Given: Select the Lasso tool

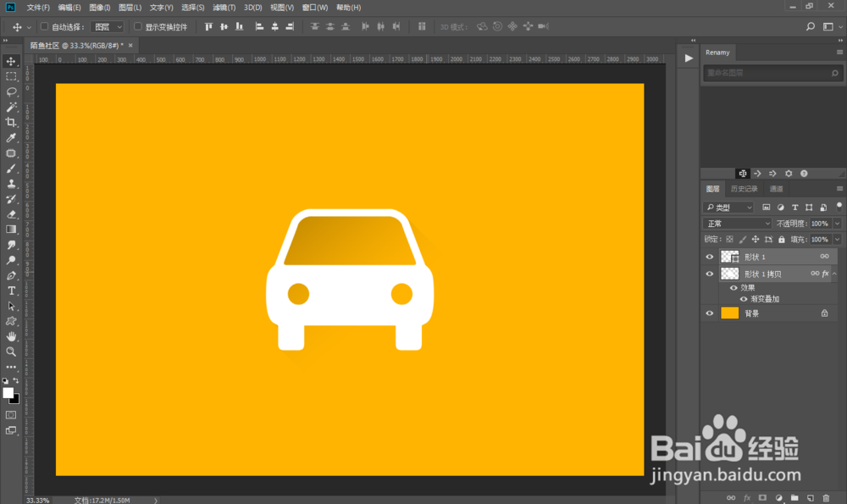Looking at the screenshot, I should coord(11,91).
